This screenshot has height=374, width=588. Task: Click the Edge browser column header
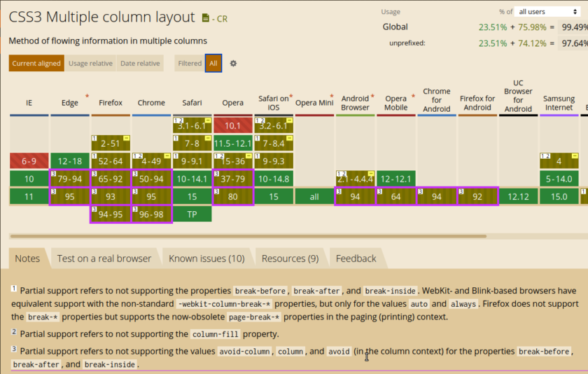70,103
